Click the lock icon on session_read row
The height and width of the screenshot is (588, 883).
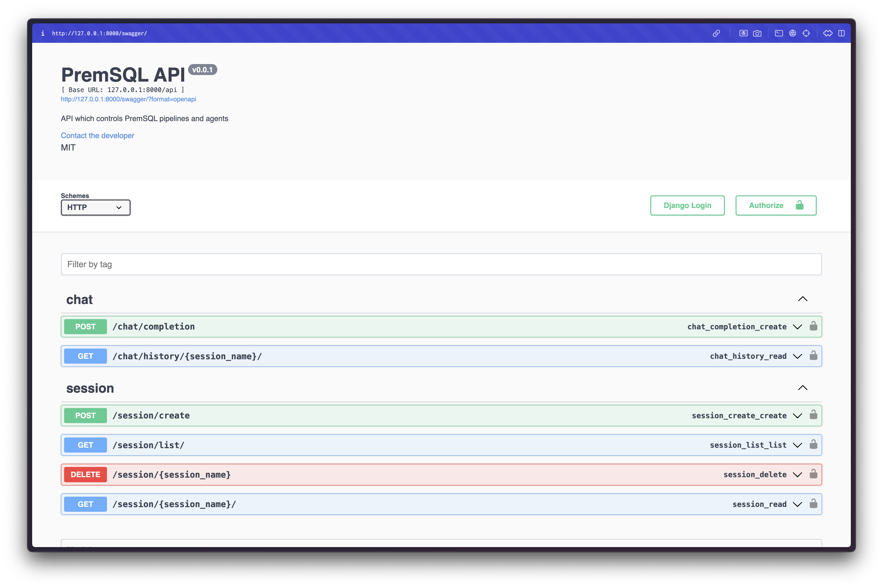tap(813, 504)
